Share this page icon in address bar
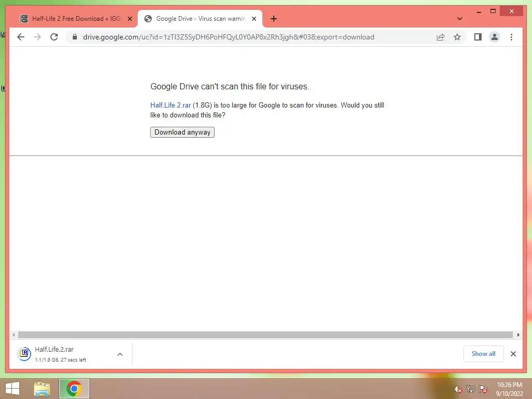The width and height of the screenshot is (532, 399). (x=441, y=37)
